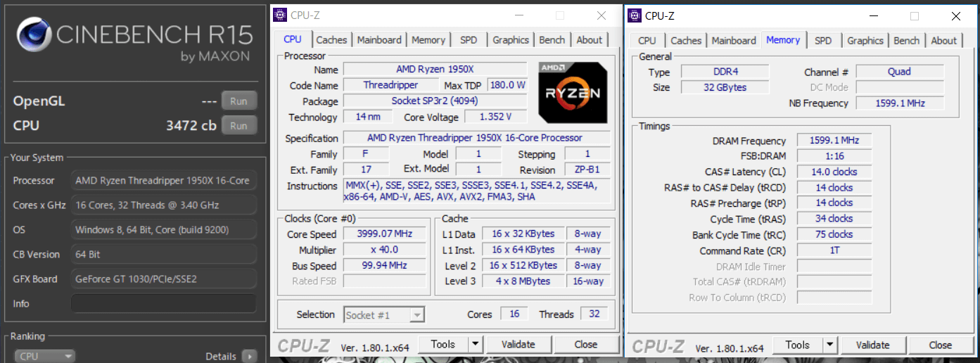Open Graphics tab in right CPU-Z window
This screenshot has height=363, width=980.
865,41
